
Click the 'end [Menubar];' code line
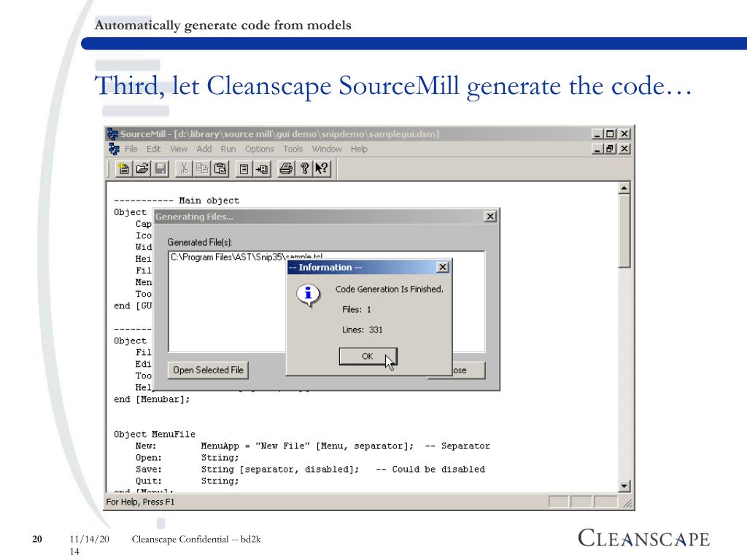pyautogui.click(x=152, y=400)
